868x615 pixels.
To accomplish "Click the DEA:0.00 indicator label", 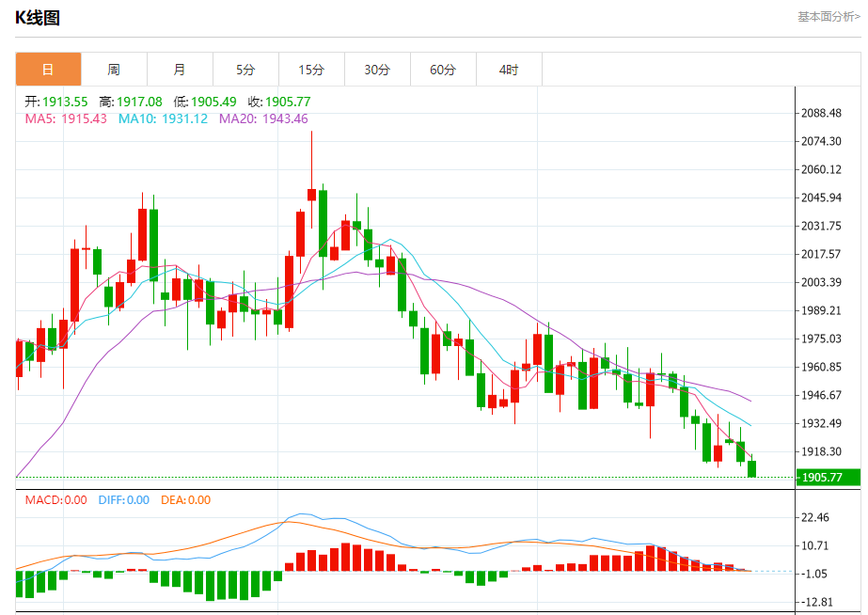I will tap(186, 500).
